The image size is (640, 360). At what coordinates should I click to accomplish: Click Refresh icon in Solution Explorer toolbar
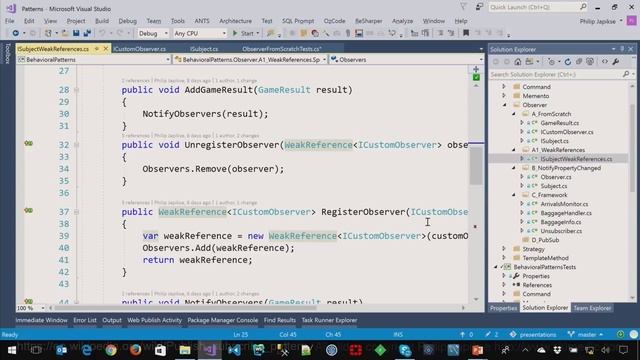[567, 62]
